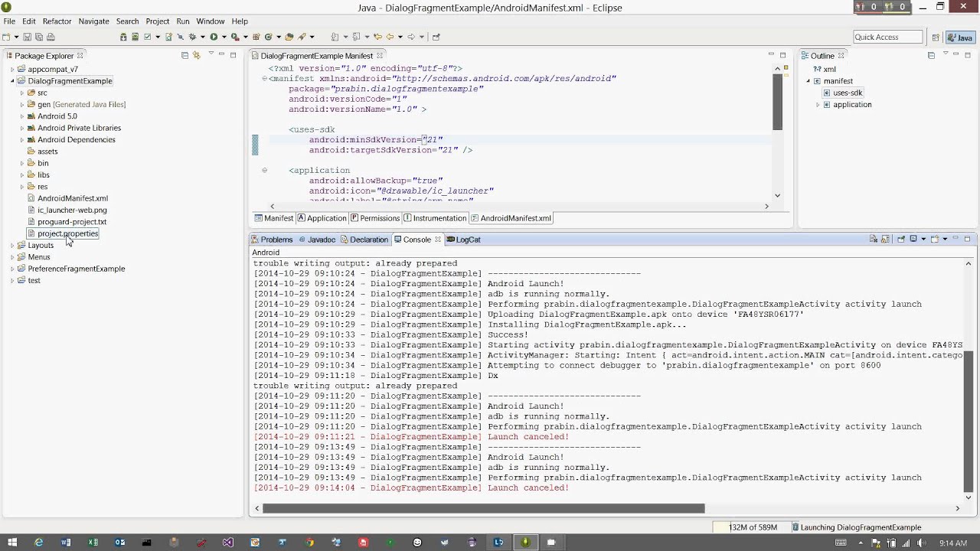Image resolution: width=980 pixels, height=551 pixels.
Task: Click the Back navigation arrow
Action: [390, 37]
